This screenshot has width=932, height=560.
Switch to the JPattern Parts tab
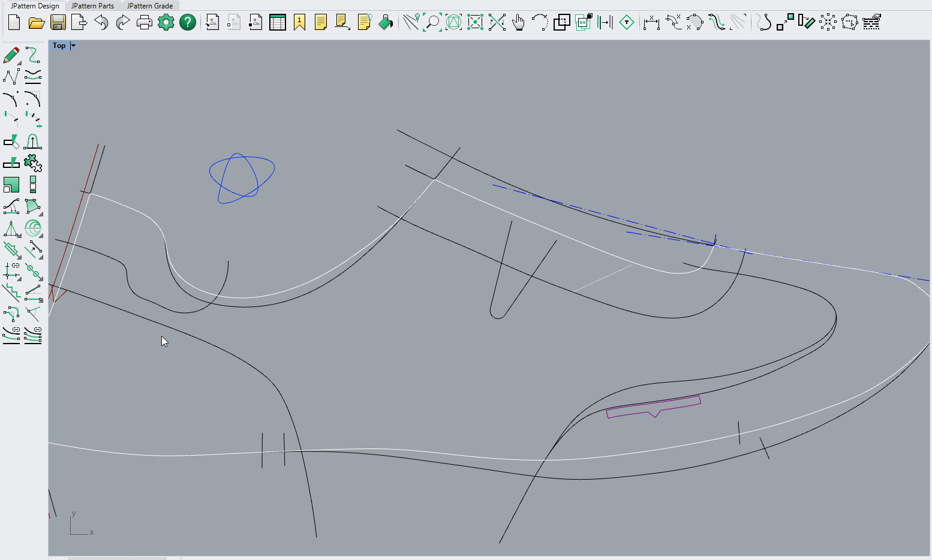[x=92, y=6]
